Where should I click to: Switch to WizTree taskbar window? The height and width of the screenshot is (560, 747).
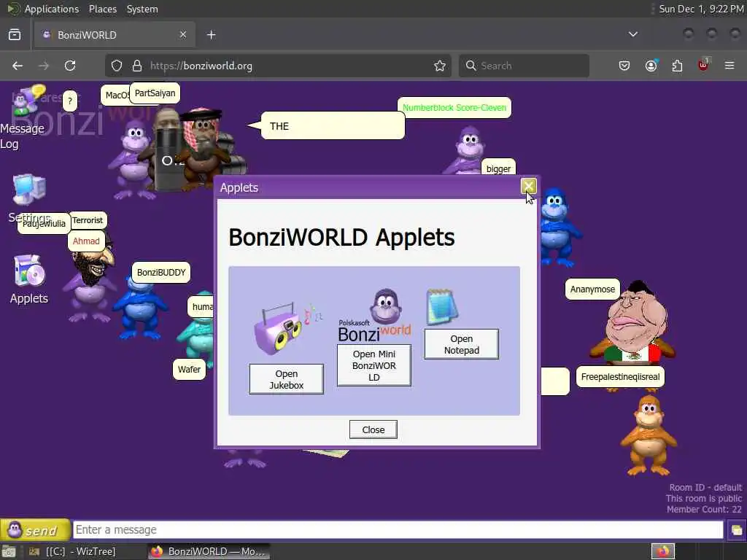pos(72,551)
